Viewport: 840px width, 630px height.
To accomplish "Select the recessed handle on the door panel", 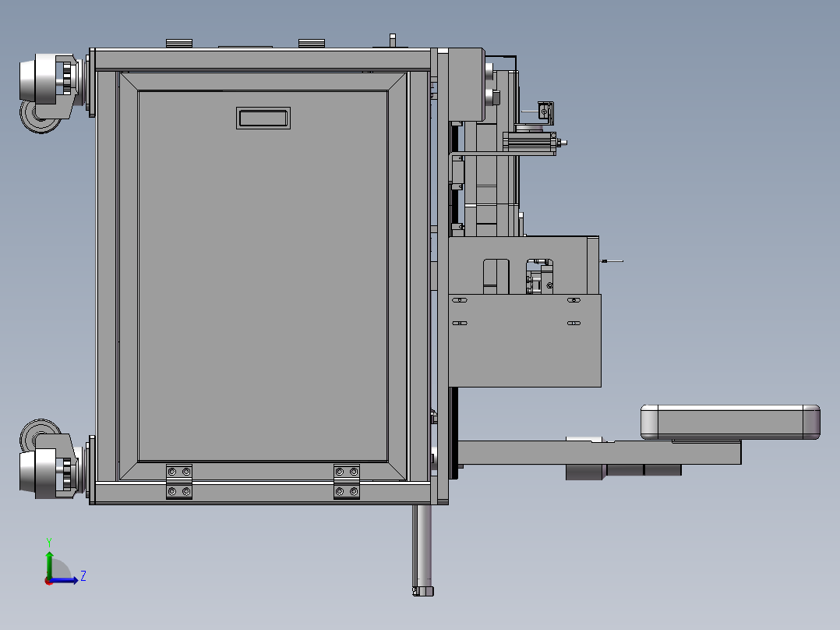I will (263, 118).
